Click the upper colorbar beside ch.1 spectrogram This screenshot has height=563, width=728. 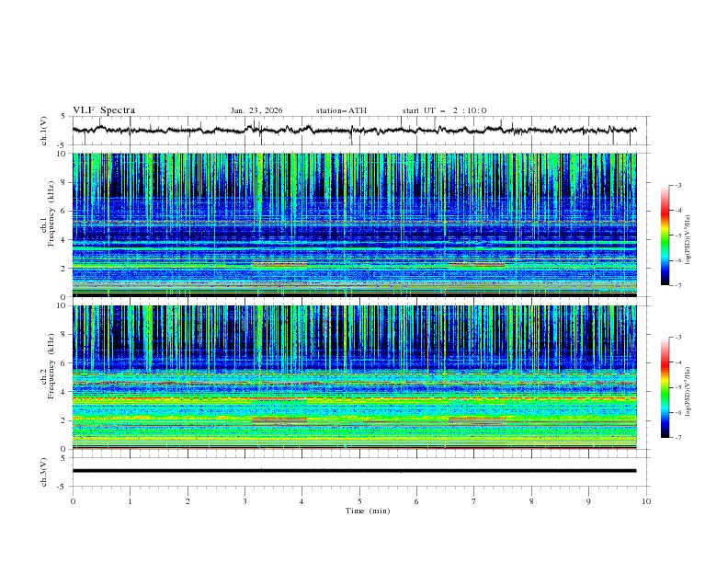point(665,236)
